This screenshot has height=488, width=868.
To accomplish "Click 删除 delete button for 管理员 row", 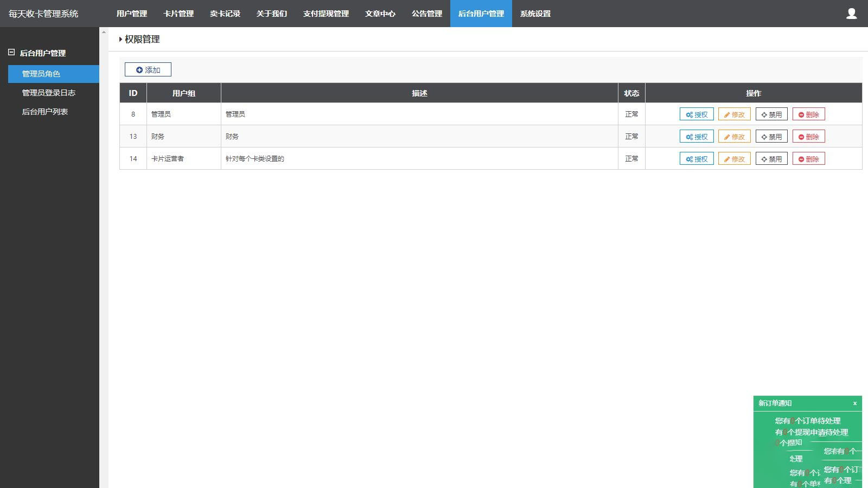I will click(x=808, y=114).
